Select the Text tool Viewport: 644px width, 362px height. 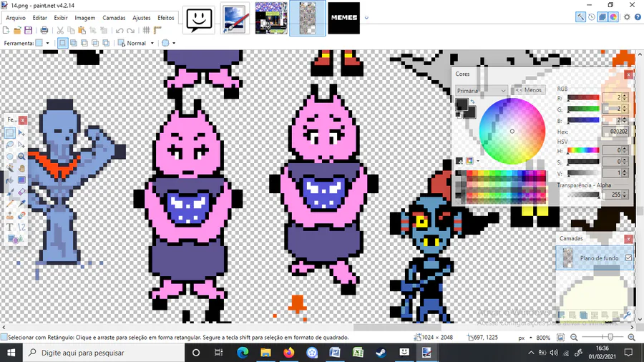pyautogui.click(x=10, y=227)
